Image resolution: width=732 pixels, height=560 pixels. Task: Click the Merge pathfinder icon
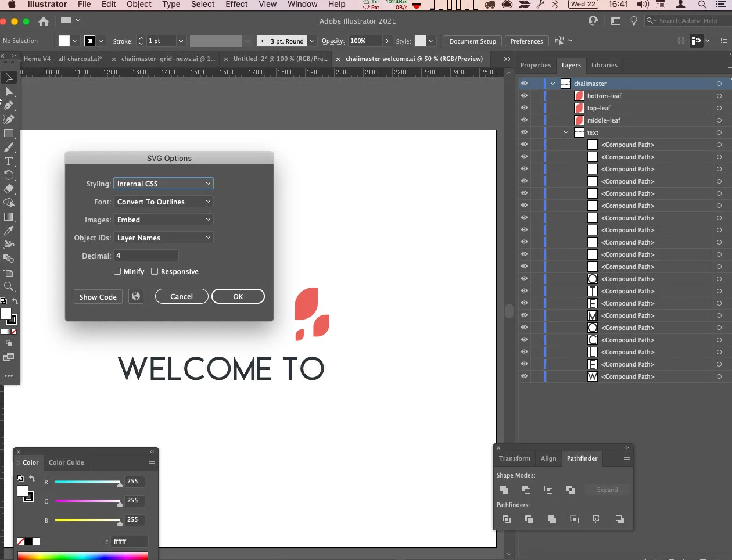pos(552,519)
